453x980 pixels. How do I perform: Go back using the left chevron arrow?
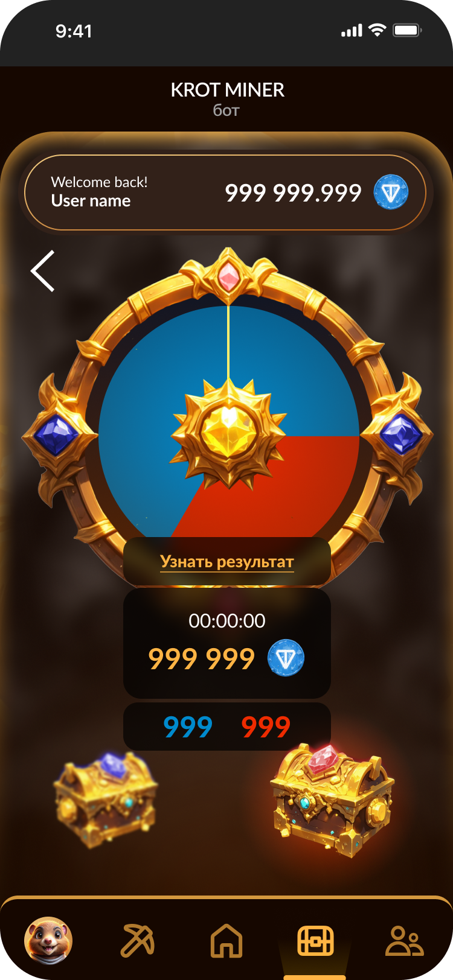click(43, 271)
